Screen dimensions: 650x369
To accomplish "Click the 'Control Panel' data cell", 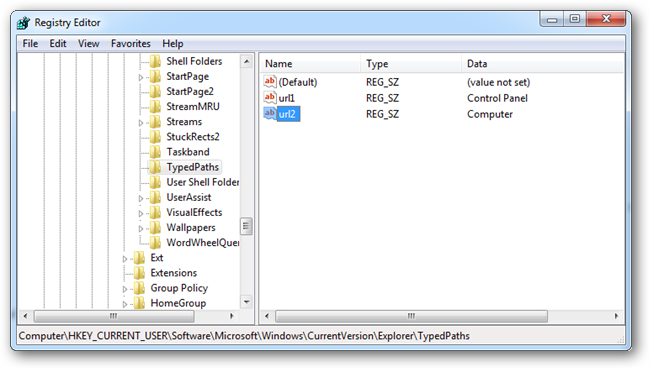I will 497,98.
